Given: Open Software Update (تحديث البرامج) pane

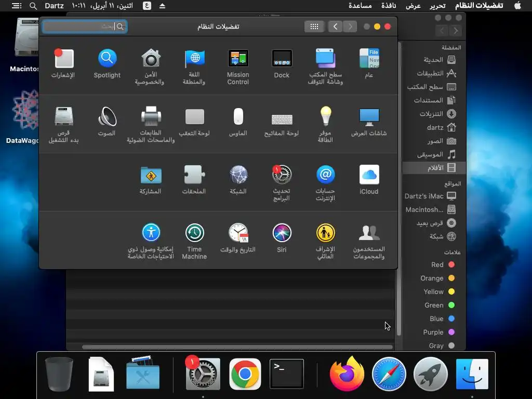Looking at the screenshot, I should 282,183.
